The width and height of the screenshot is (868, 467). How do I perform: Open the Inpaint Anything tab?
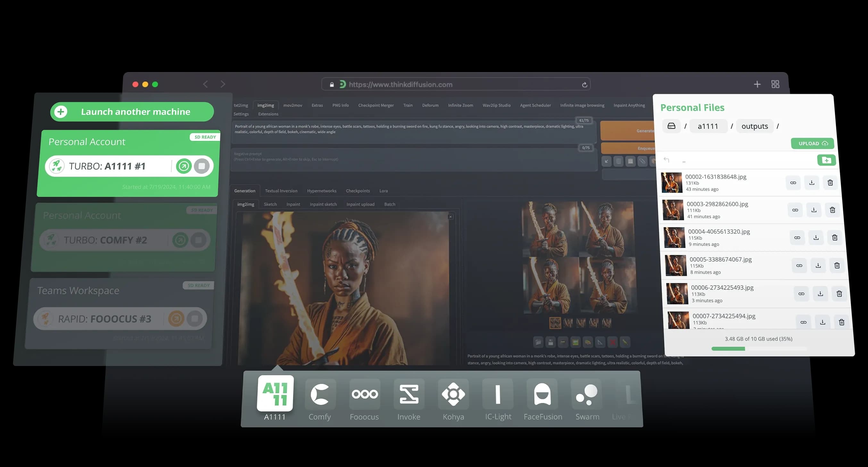pos(629,105)
